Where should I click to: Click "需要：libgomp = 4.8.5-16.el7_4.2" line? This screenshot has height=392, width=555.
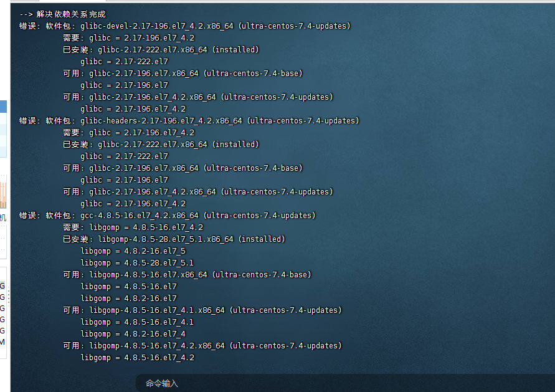click(133, 227)
